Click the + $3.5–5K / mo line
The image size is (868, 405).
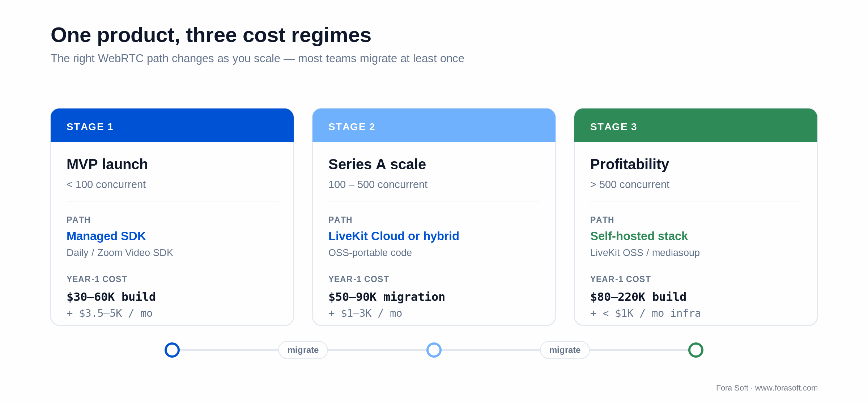click(x=110, y=314)
